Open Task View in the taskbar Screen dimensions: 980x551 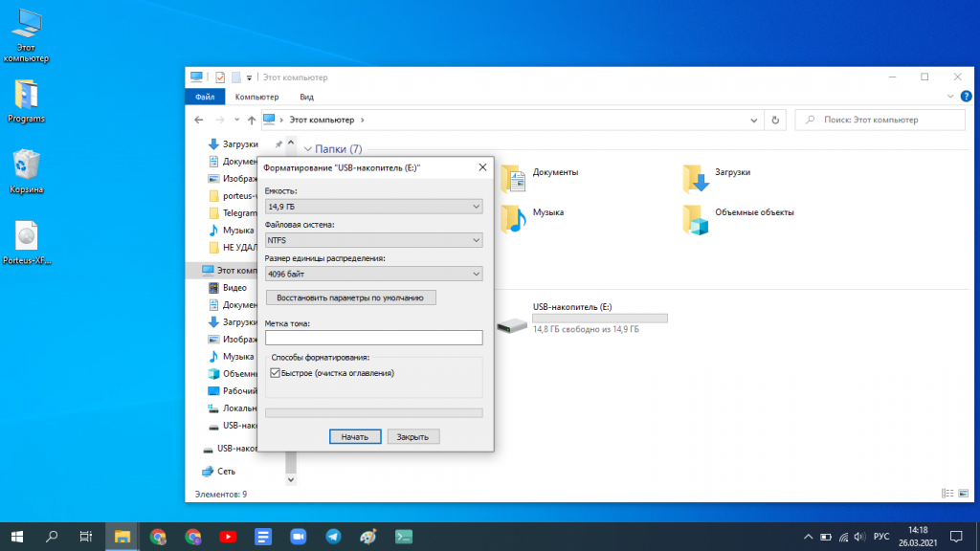(84, 536)
